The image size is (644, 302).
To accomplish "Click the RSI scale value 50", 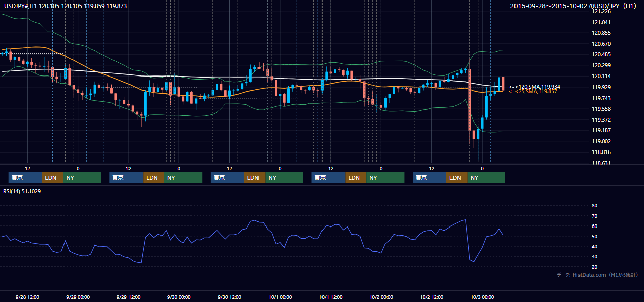I will click(x=594, y=236).
